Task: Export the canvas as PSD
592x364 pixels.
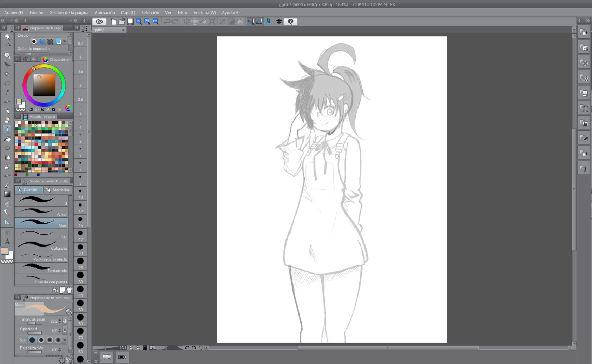Action: [x=156, y=21]
